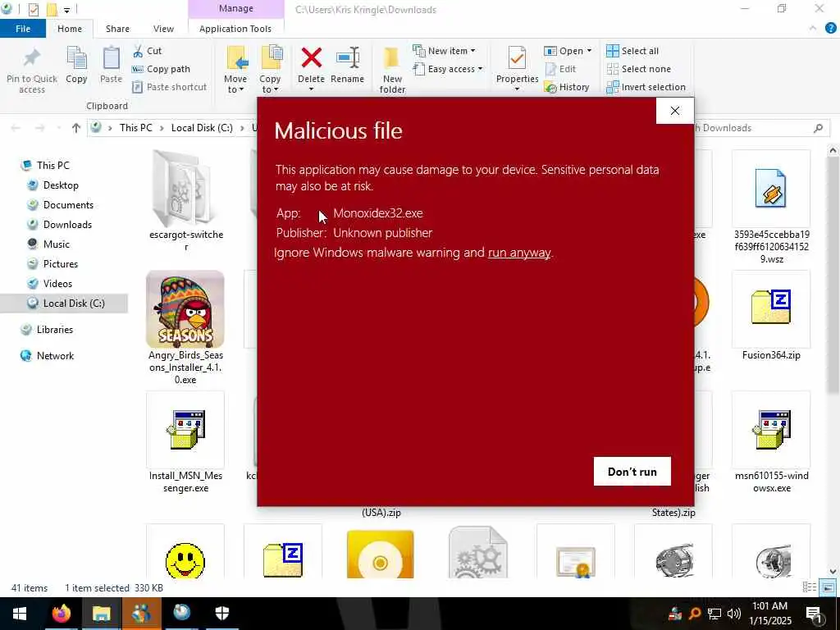This screenshot has width=840, height=630.
Task: Select the Manage contextual tab
Action: (x=235, y=8)
